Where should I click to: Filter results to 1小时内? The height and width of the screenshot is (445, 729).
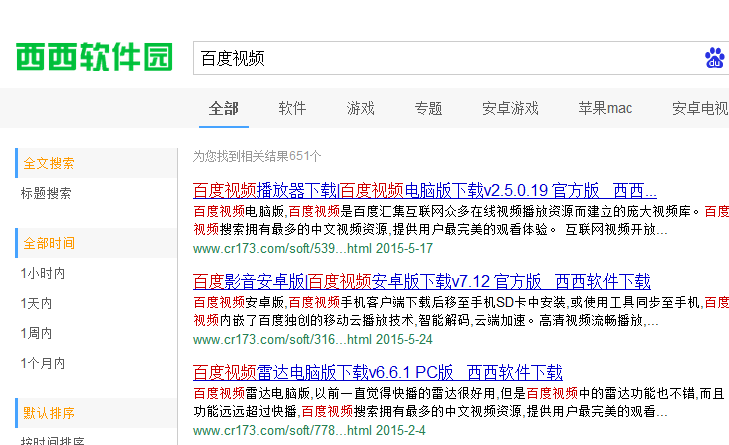click(43, 273)
